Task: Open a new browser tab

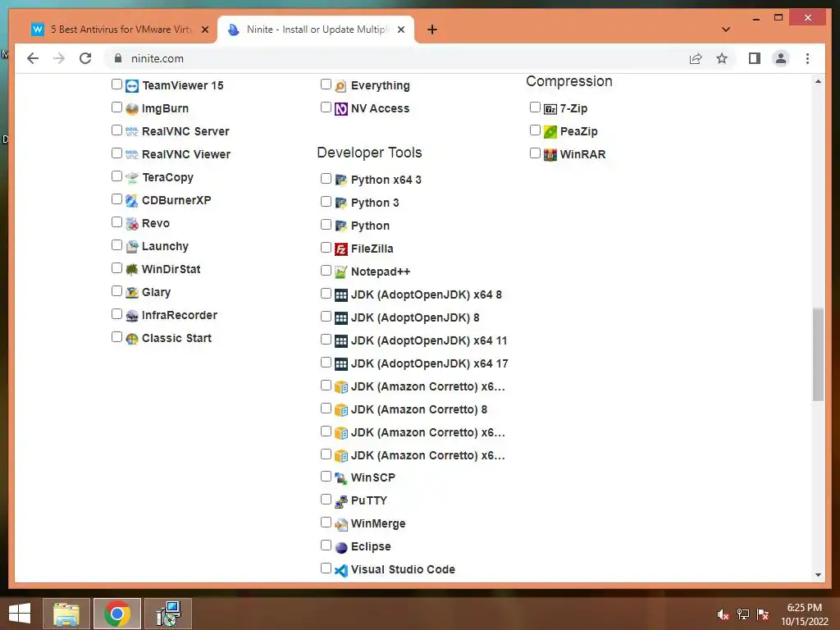Action: (432, 30)
